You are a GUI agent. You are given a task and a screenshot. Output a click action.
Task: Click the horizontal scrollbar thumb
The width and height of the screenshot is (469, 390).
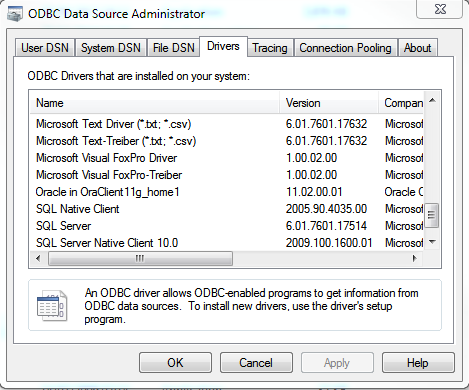(140, 258)
